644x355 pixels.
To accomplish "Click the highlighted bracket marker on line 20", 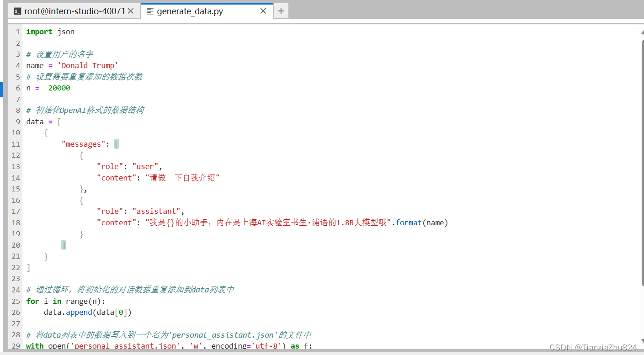I will pyautogui.click(x=63, y=244).
